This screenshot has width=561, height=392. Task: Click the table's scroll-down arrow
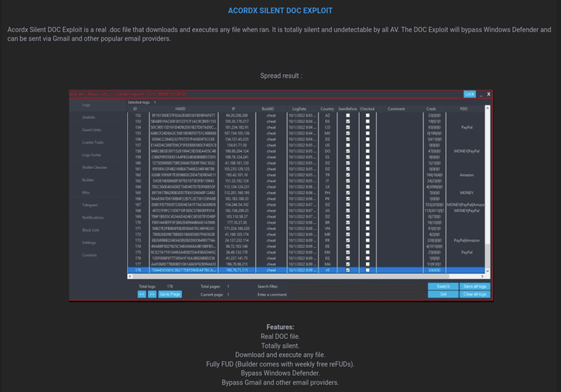[488, 269]
